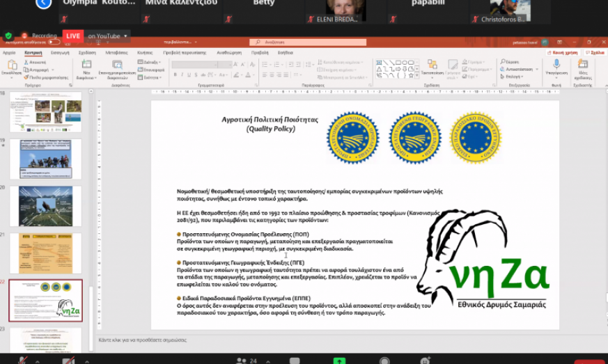Screen dimensions: 608x364
Task: Switch to the Animations tab
Action: (x=145, y=52)
